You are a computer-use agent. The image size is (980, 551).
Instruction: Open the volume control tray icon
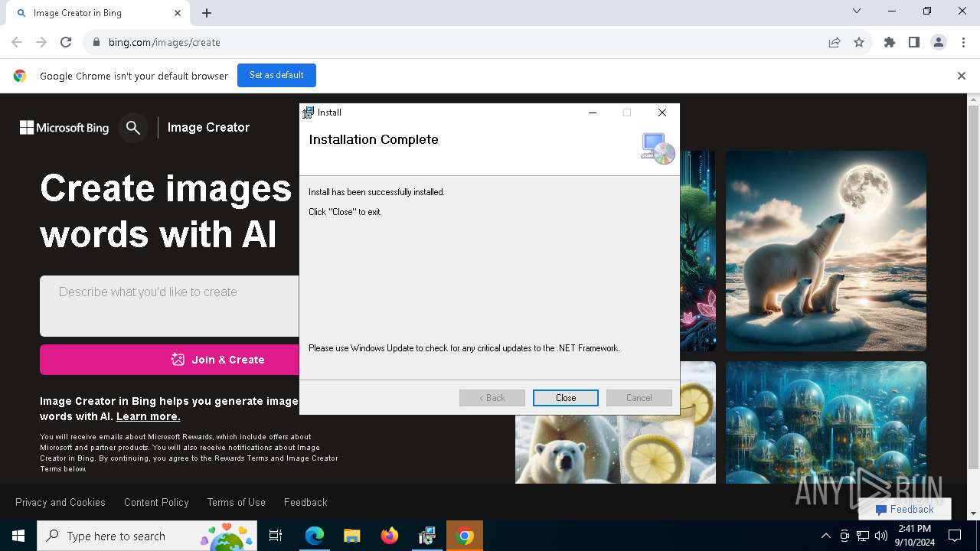[881, 536]
